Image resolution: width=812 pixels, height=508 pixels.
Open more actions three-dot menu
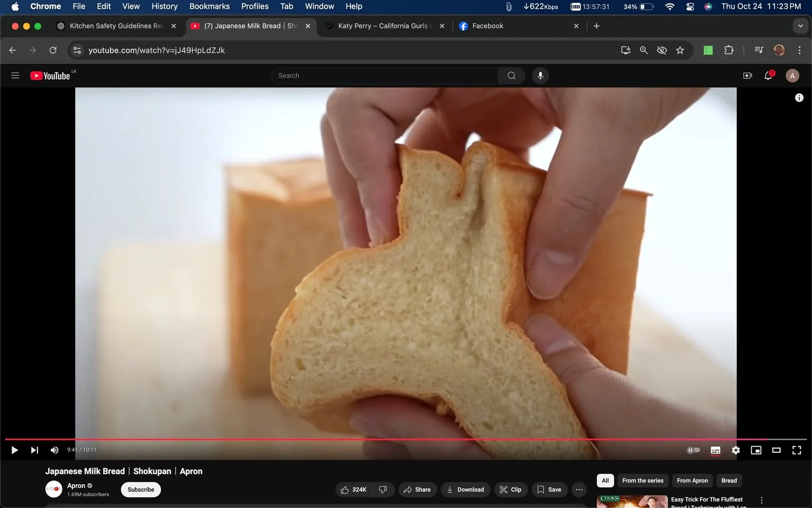[x=579, y=489]
